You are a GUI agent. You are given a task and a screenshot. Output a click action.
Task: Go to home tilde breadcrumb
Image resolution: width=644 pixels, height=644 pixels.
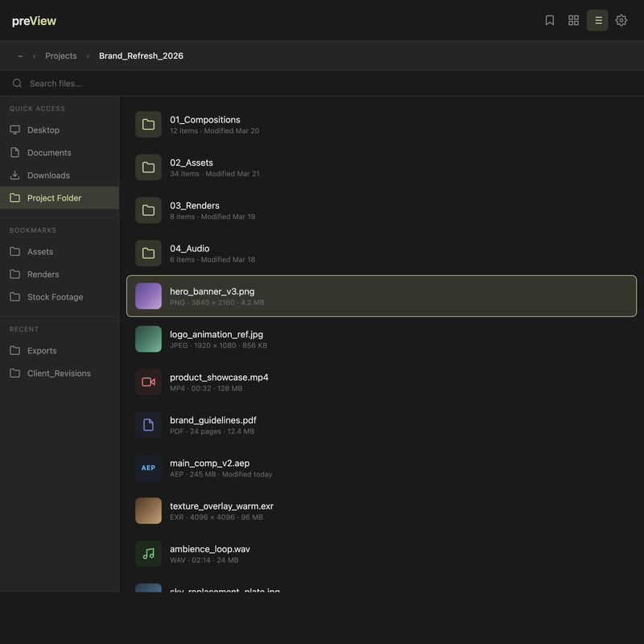pyautogui.click(x=20, y=56)
